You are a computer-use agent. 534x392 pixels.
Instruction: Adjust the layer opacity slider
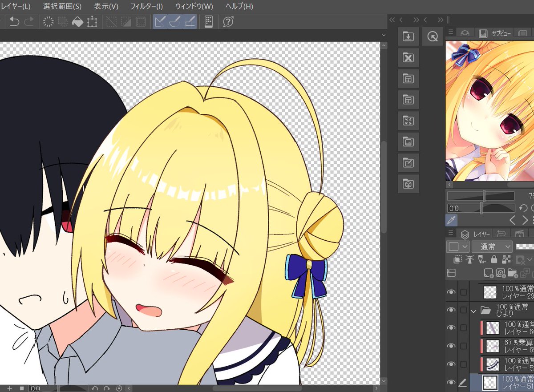pyautogui.click(x=525, y=247)
